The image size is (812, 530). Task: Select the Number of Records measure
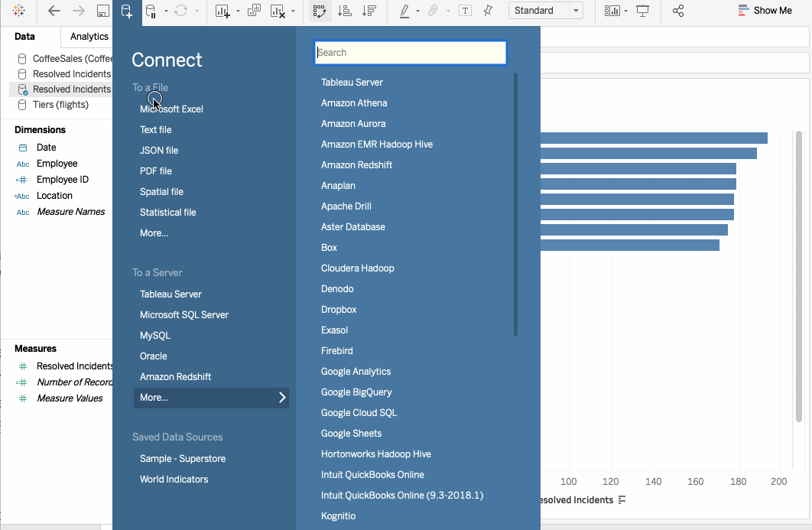(x=75, y=382)
